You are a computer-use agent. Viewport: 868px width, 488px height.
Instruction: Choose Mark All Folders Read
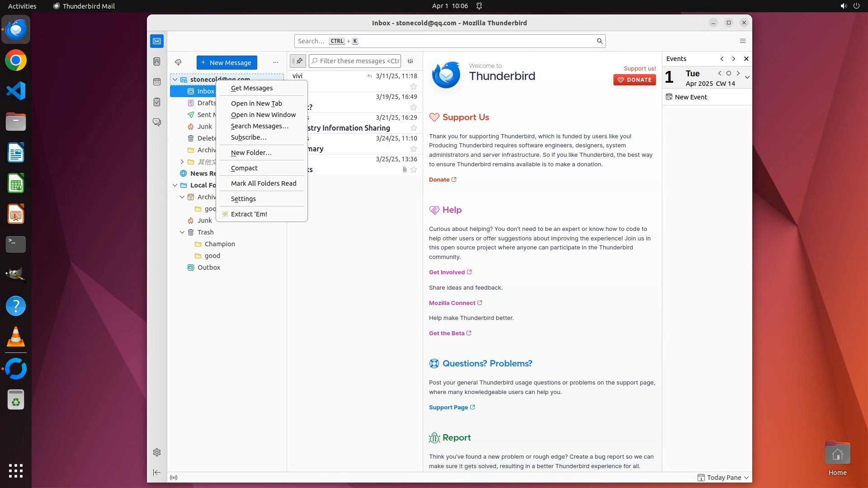tap(264, 183)
